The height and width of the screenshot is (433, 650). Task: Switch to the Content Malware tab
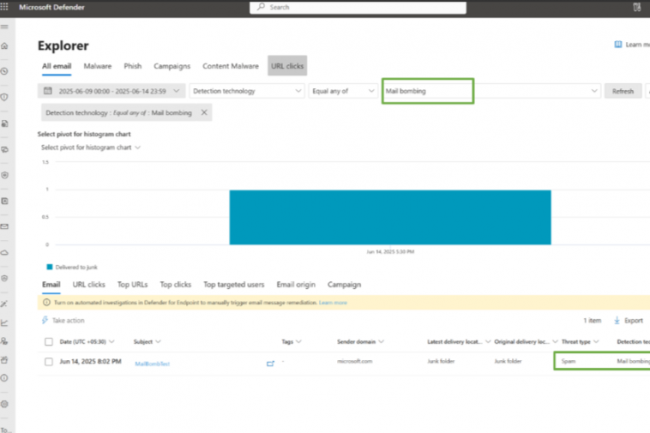pos(230,66)
